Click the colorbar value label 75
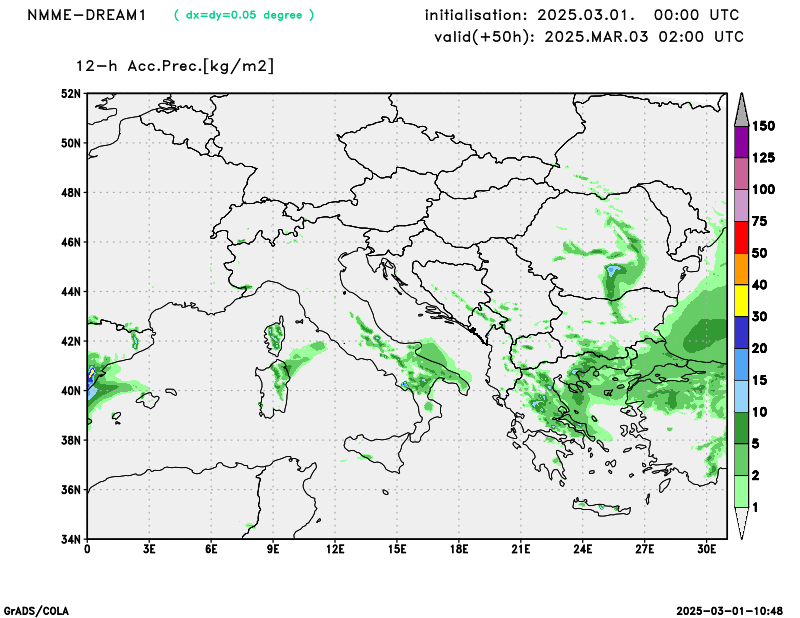Viewport: 800px width, 618px height. (x=760, y=221)
